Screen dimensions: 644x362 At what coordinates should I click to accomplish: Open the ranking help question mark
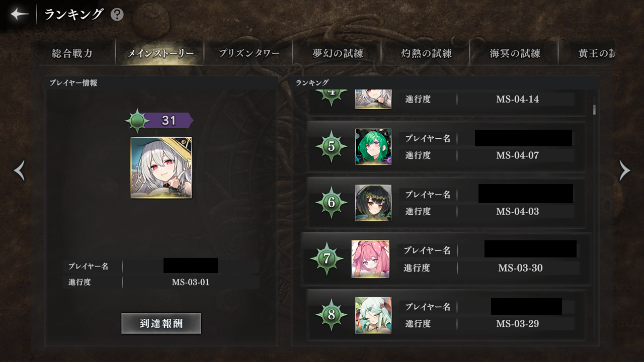tap(117, 15)
